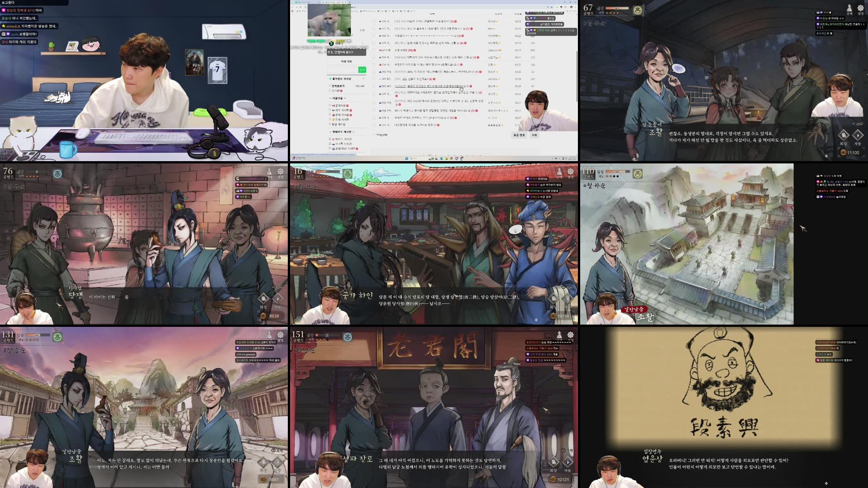Open 설정 gear in the 131 공헌도 panel

click(281, 336)
